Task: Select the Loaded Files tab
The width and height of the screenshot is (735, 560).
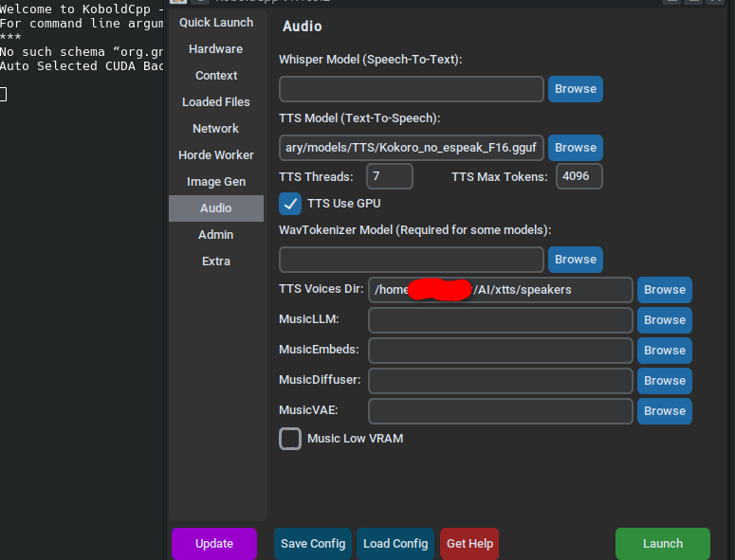Action: [x=216, y=102]
